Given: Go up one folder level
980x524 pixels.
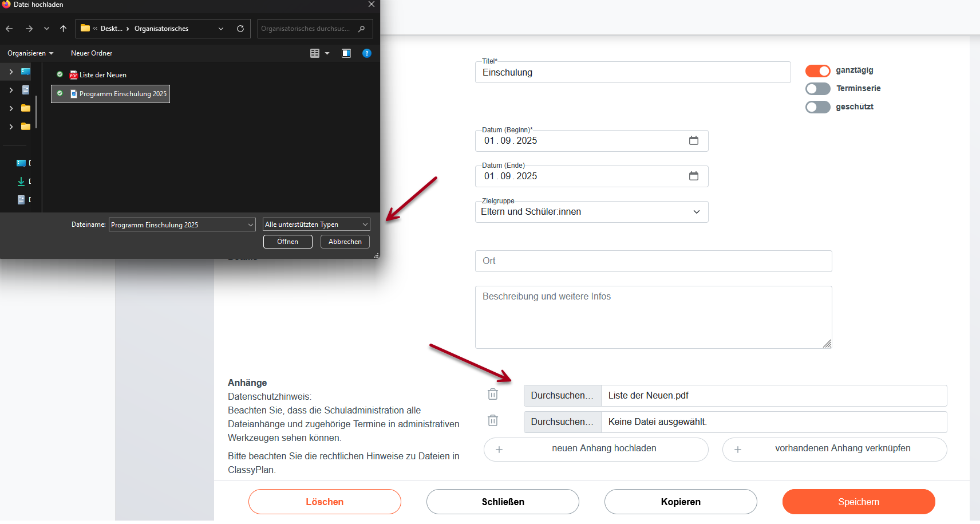Looking at the screenshot, I should (63, 29).
